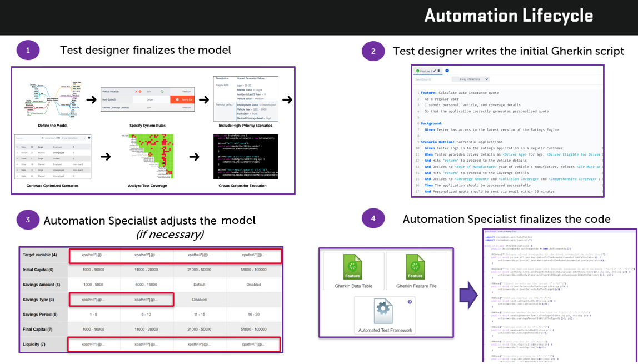The height and width of the screenshot is (364, 638).
Task: Add a new feature with the blue plus icon
Action: 447,71
